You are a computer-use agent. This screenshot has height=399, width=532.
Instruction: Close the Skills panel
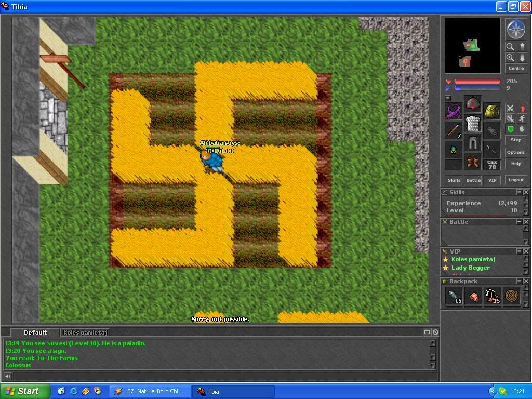click(526, 192)
